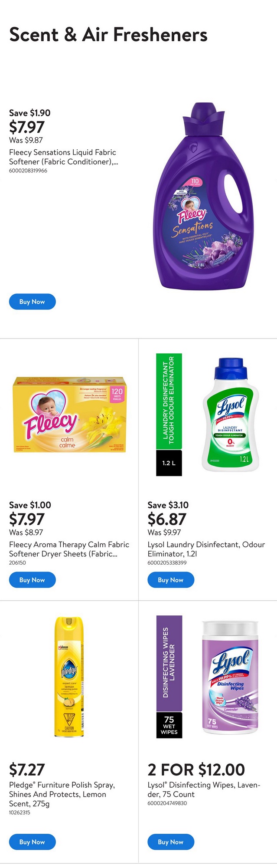Click the 2 FOR $12.00 price
Image resolution: width=277 pixels, height=868 pixels.
[196, 769]
